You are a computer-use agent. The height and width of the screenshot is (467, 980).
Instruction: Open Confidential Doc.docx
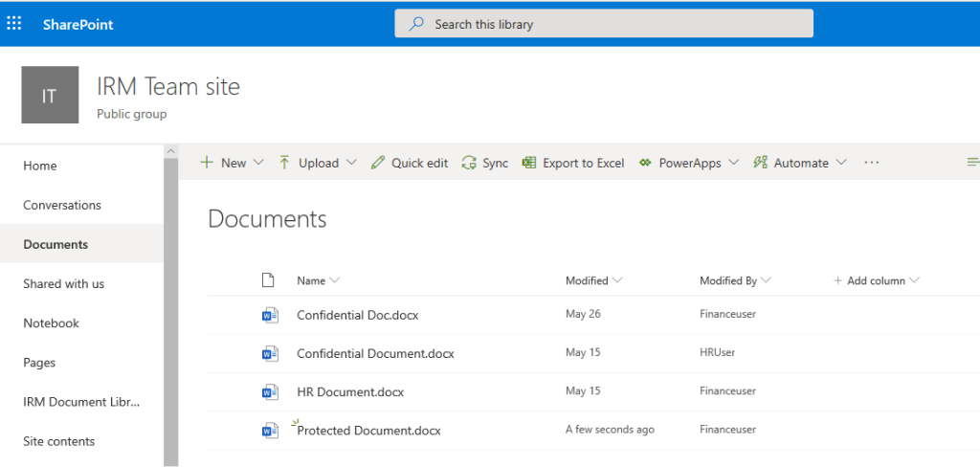click(358, 315)
